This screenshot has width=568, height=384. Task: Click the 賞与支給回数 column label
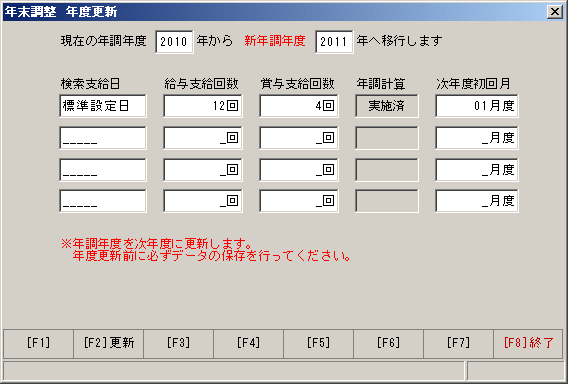click(x=297, y=84)
